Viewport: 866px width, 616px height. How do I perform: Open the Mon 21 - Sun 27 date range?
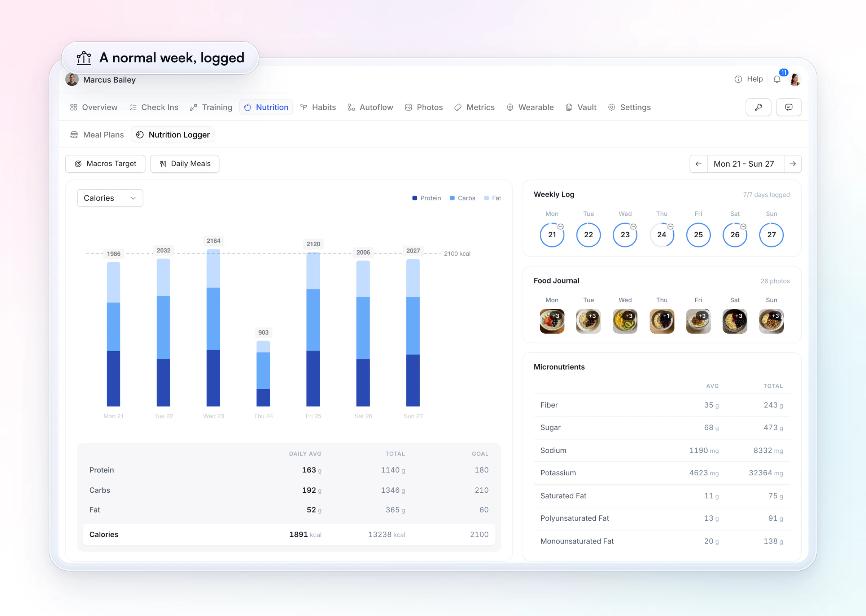(745, 164)
